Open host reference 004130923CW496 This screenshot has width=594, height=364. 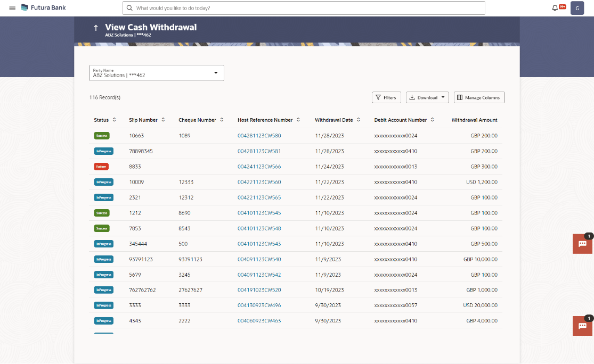[259, 305]
